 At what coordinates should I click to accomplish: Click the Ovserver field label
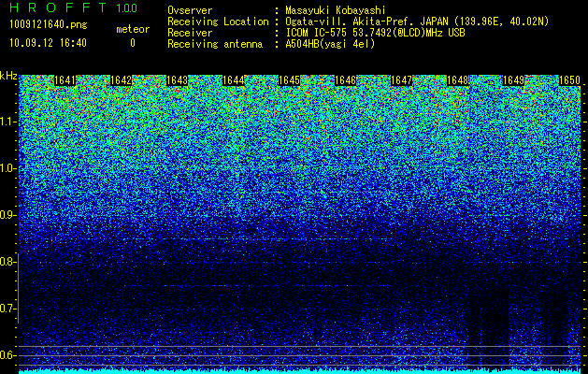[x=190, y=10]
